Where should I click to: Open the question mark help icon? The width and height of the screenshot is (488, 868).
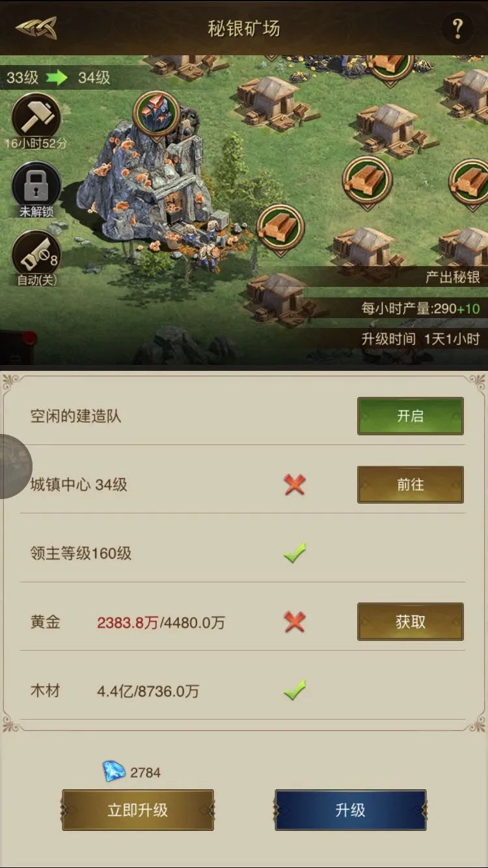pyautogui.click(x=457, y=28)
